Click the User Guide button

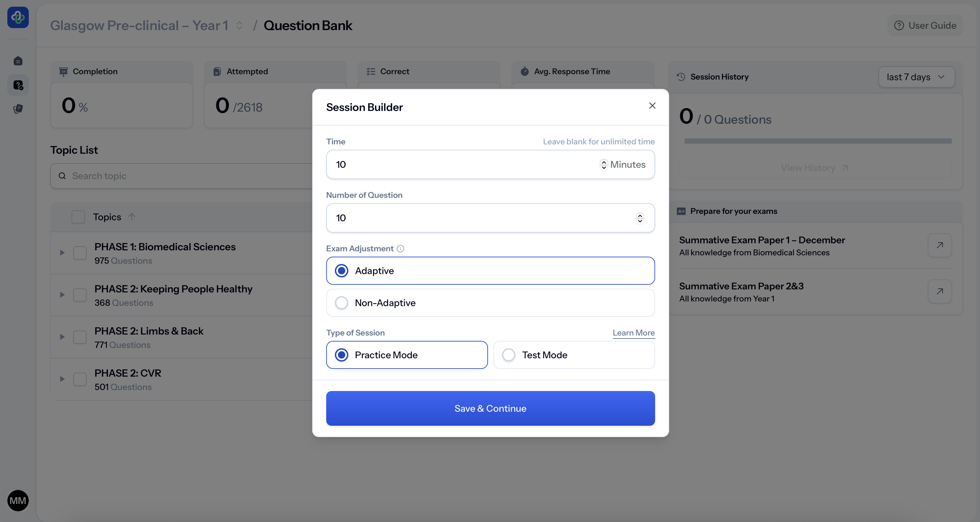pyautogui.click(x=925, y=25)
